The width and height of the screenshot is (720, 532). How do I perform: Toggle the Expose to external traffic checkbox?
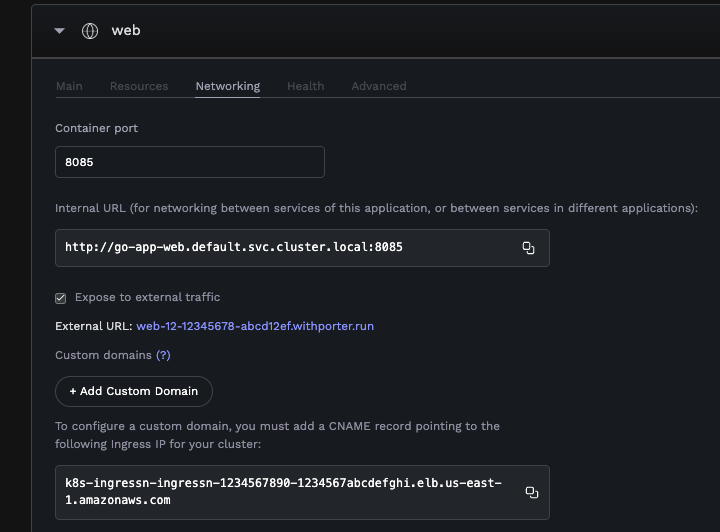(61, 298)
